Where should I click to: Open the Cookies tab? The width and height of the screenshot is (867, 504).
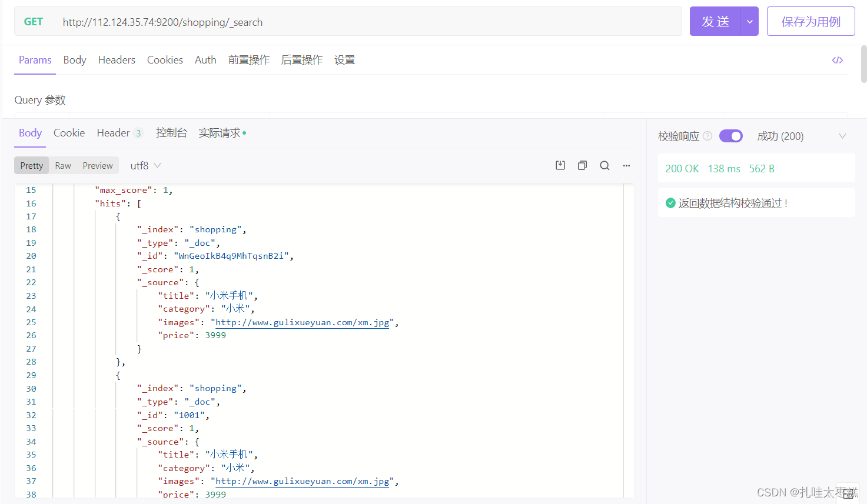point(165,60)
